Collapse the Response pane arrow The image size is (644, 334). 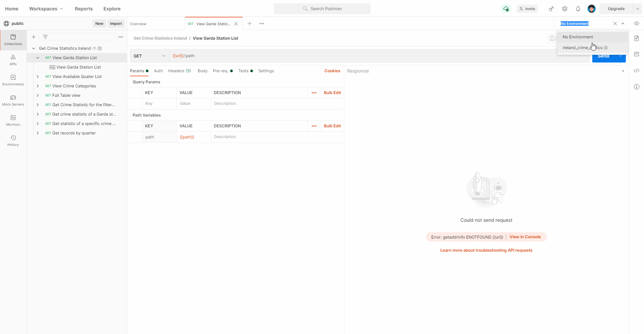click(x=623, y=71)
